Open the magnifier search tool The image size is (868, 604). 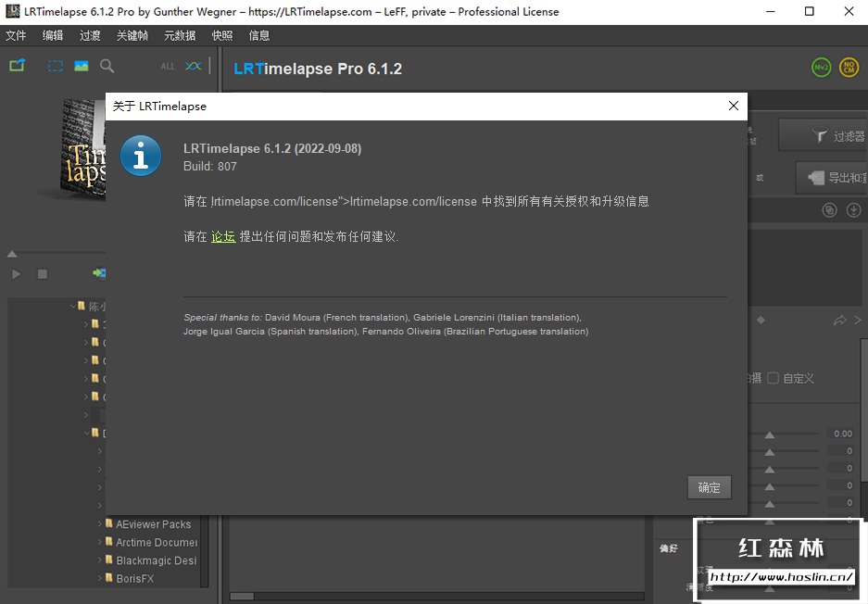coord(107,67)
